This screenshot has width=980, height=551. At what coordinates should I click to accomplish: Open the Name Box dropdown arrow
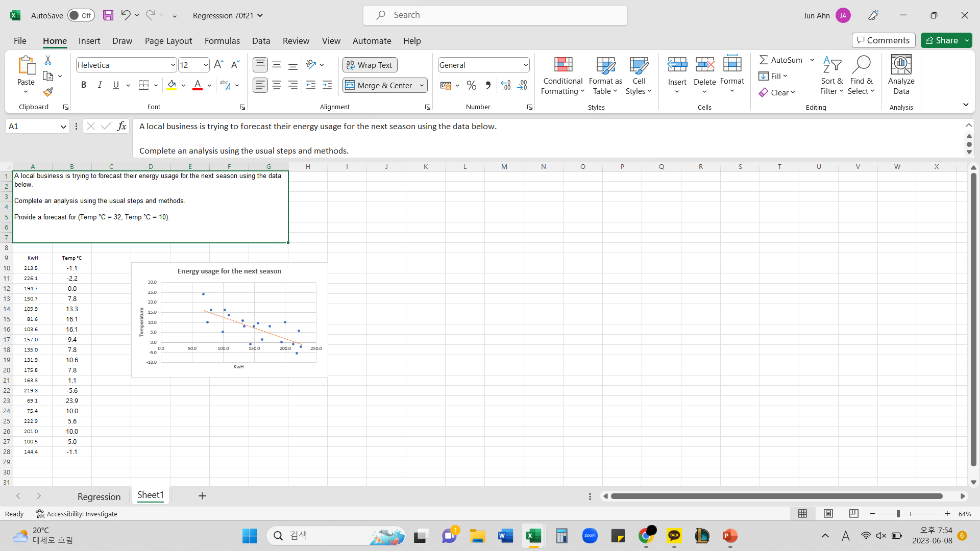point(63,127)
